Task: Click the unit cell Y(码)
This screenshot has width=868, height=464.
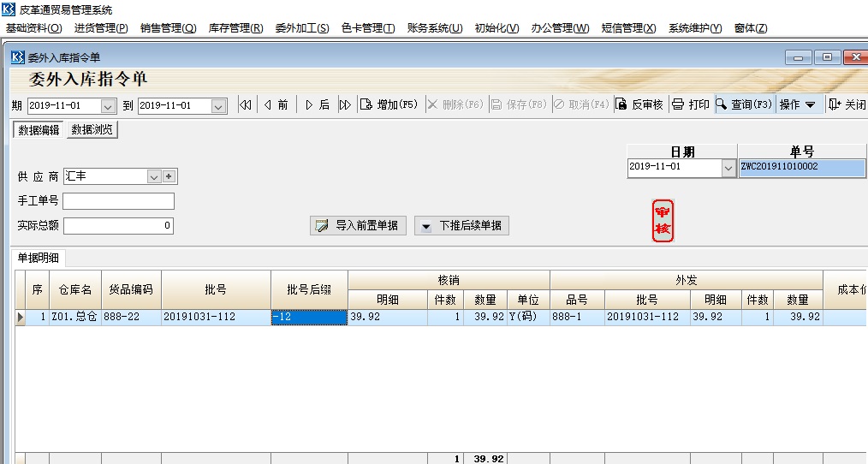Action: (x=528, y=318)
